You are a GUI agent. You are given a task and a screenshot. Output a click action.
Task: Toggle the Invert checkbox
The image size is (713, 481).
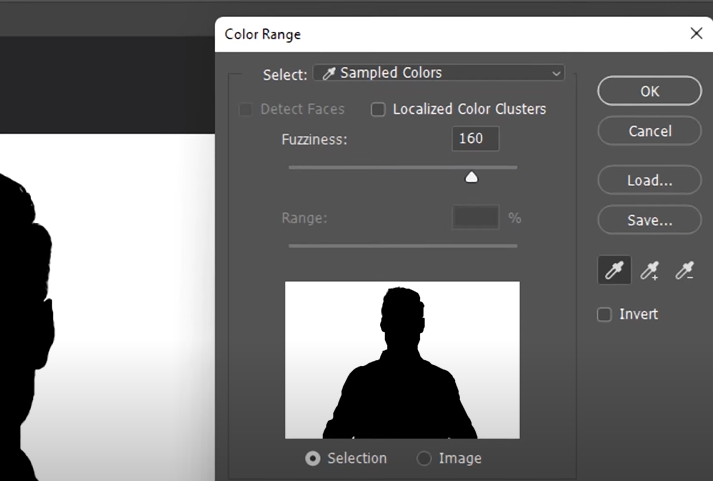(x=604, y=314)
